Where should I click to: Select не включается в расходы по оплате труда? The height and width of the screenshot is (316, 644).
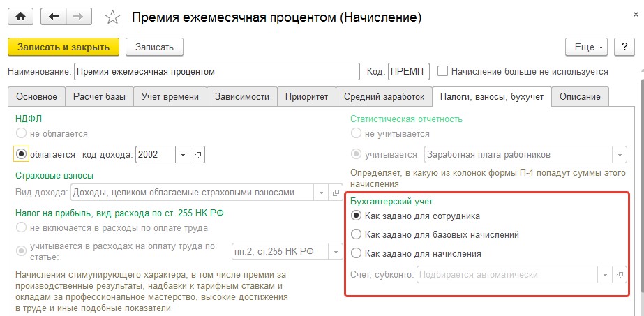[x=21, y=228]
